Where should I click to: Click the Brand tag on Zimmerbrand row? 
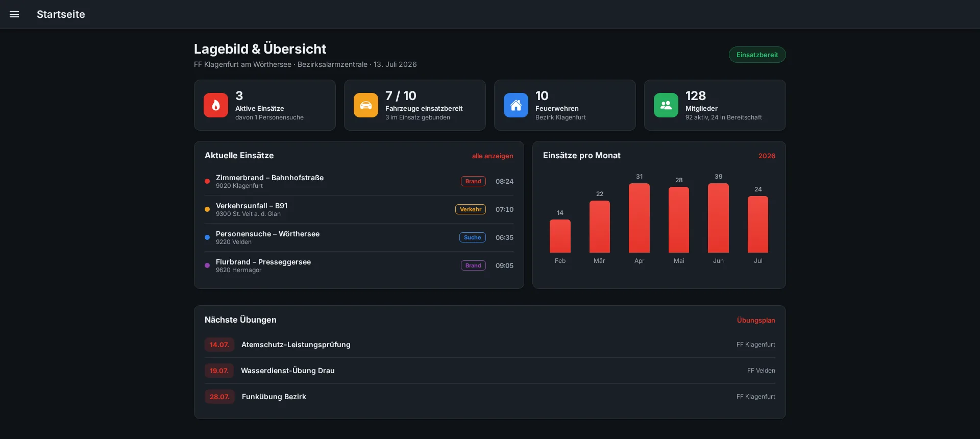pos(473,181)
